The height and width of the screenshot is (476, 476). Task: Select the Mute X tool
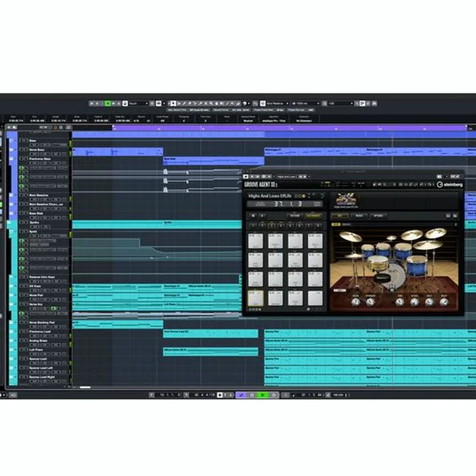206,104
